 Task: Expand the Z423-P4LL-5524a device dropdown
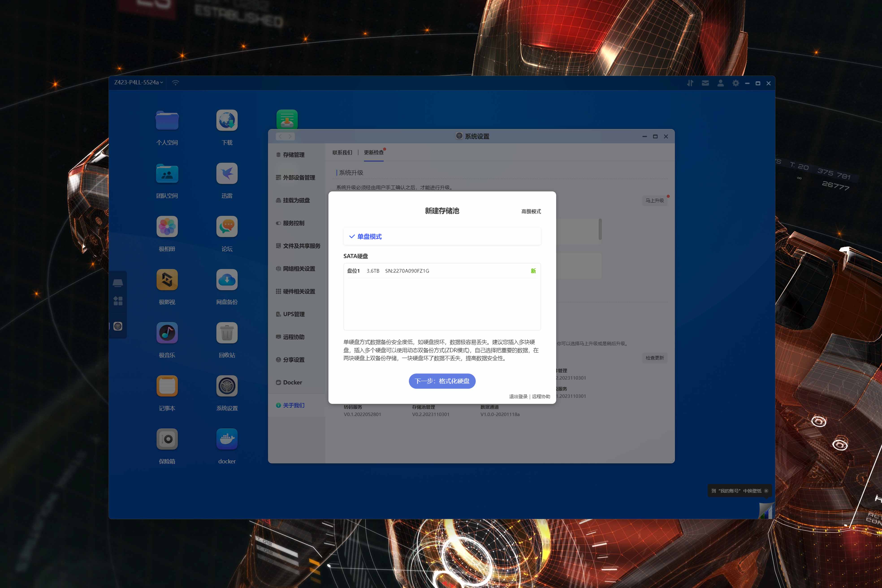click(138, 82)
